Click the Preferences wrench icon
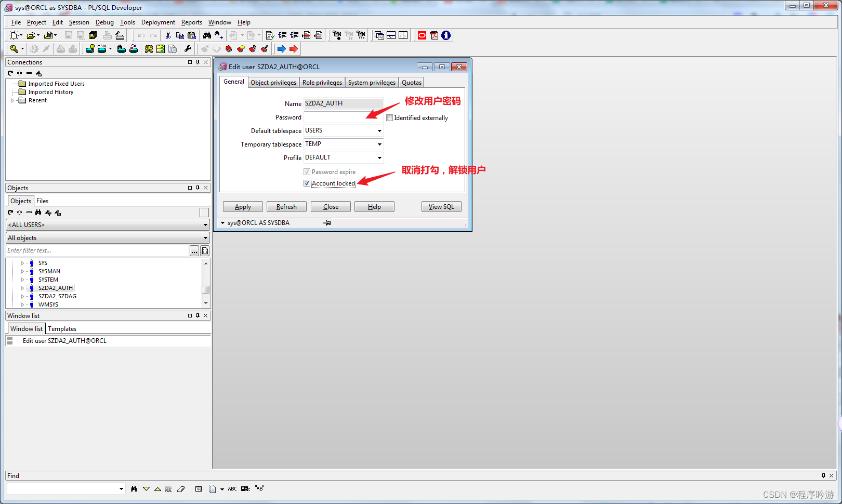 point(188,49)
